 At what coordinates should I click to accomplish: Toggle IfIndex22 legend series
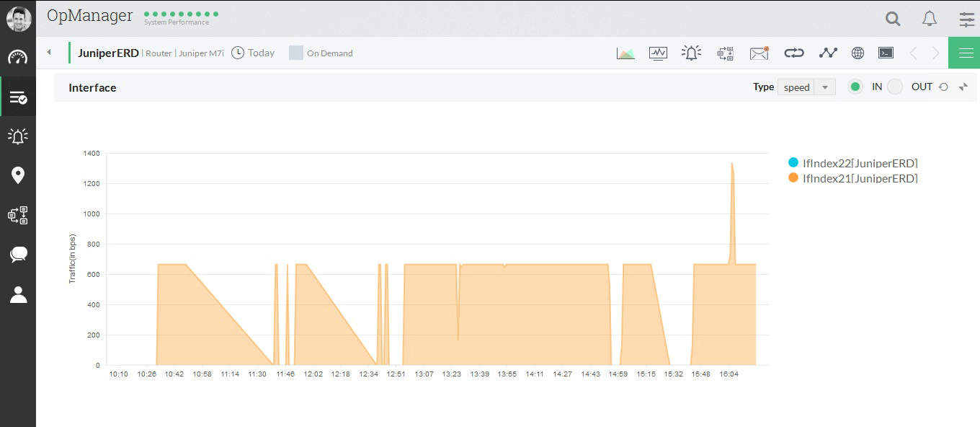pyautogui.click(x=853, y=164)
